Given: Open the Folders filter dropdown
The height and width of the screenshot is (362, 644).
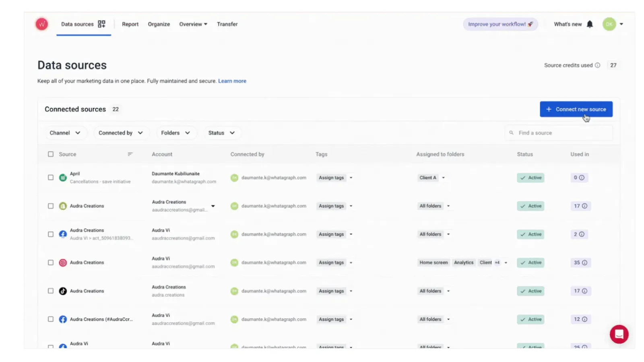Looking at the screenshot, I should [x=175, y=133].
